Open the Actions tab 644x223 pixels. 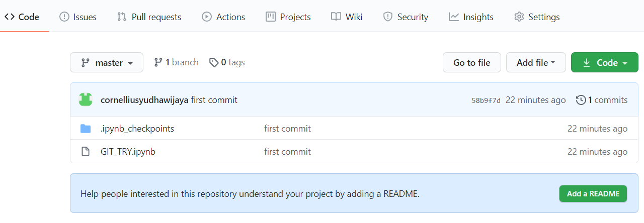223,17
